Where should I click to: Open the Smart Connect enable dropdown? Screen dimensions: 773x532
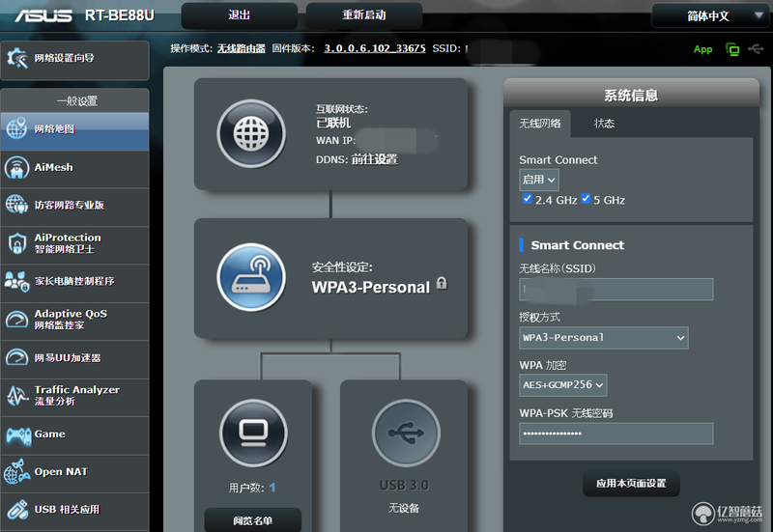click(539, 180)
